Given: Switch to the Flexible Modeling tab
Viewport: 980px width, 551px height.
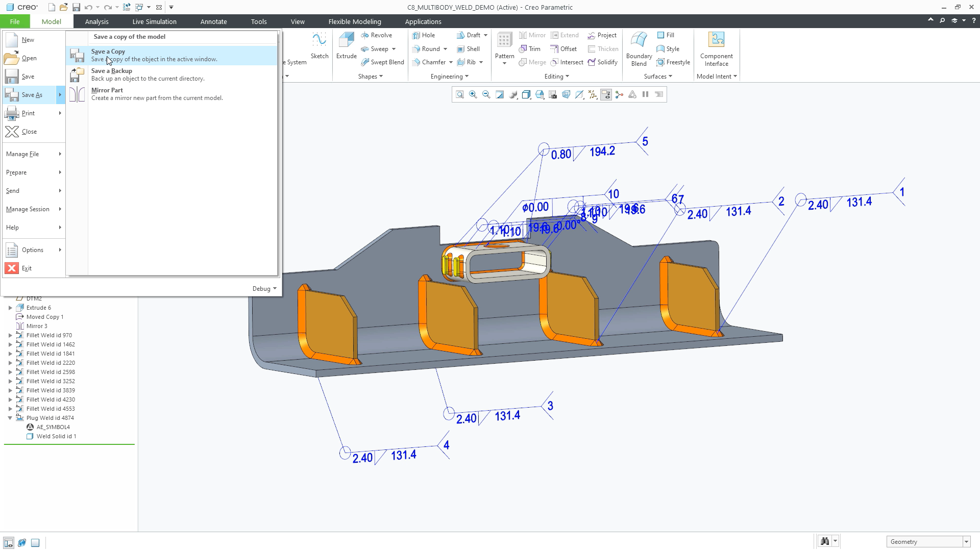Looking at the screenshot, I should (355, 21).
